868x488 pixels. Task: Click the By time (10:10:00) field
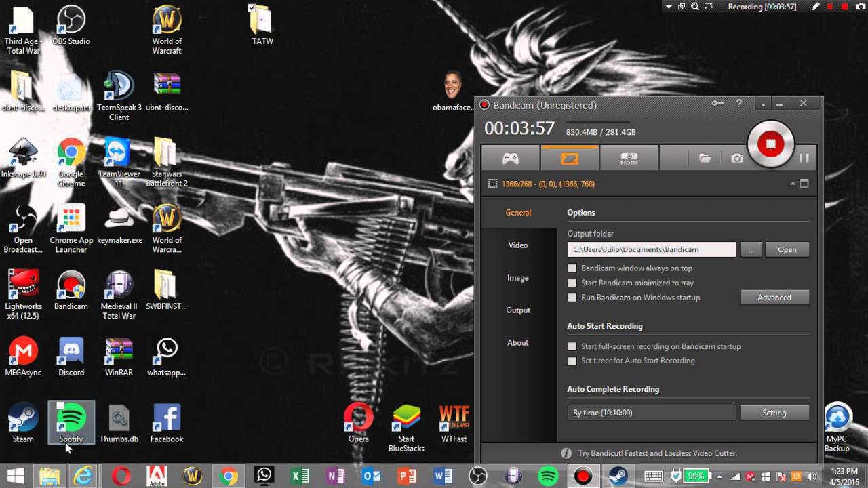point(652,413)
